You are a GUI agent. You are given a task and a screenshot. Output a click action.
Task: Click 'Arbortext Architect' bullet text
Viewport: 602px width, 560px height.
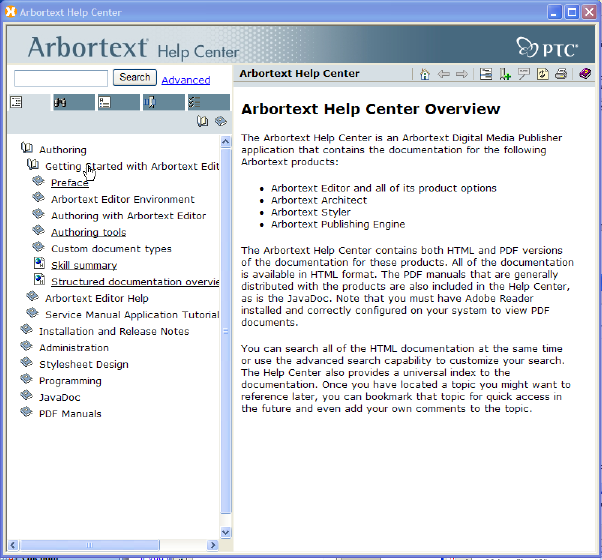tap(319, 200)
